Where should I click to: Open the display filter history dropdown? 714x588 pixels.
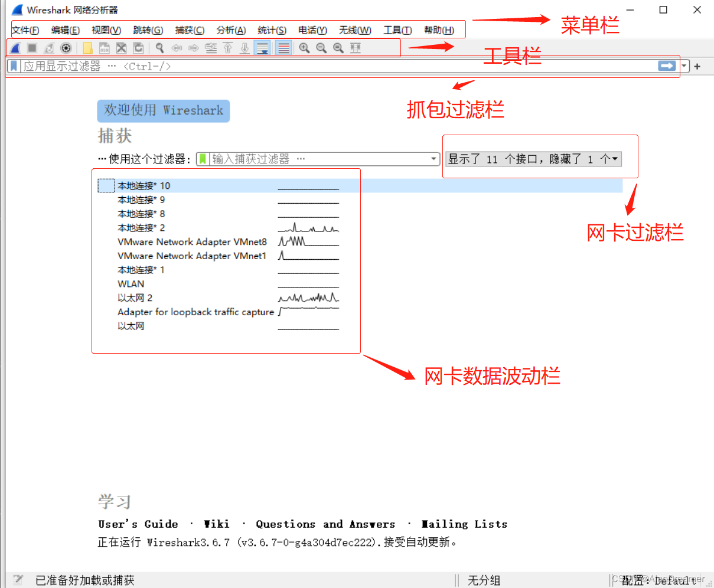[x=684, y=66]
